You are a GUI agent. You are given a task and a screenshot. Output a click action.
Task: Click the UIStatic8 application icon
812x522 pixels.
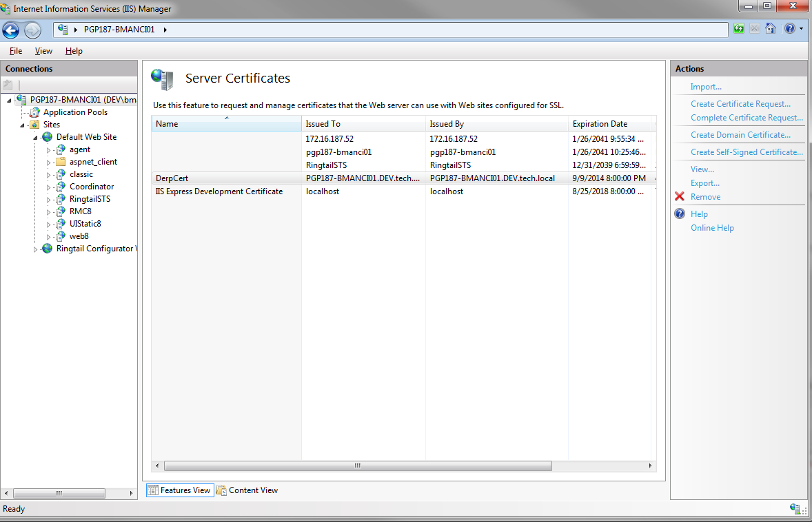coord(61,224)
